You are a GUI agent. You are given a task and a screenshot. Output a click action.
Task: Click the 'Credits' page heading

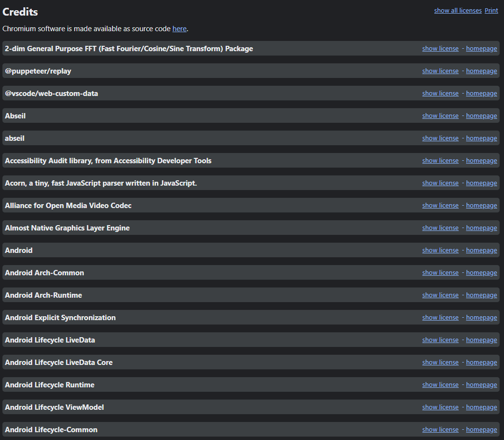20,12
